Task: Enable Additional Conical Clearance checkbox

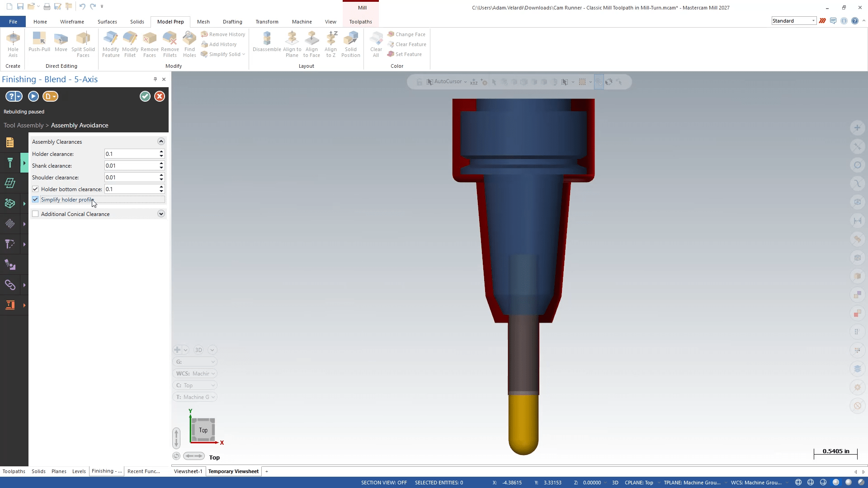Action: coord(35,214)
